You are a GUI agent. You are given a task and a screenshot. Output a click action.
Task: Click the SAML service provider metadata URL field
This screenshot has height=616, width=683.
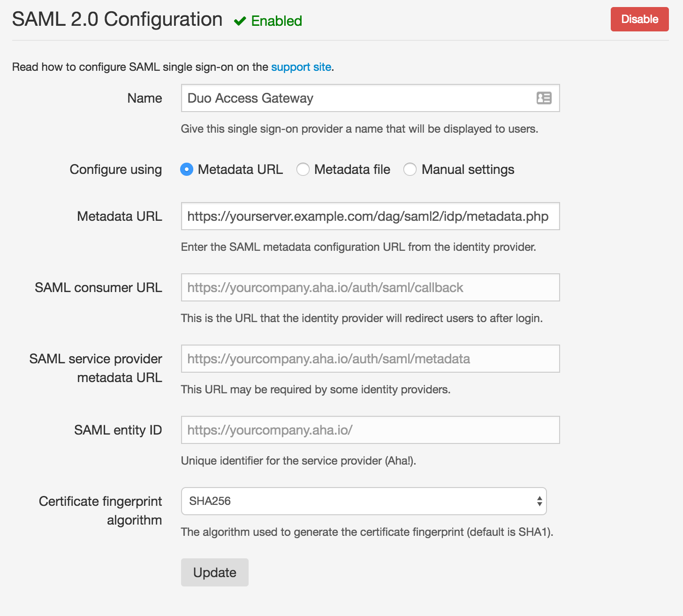370,359
